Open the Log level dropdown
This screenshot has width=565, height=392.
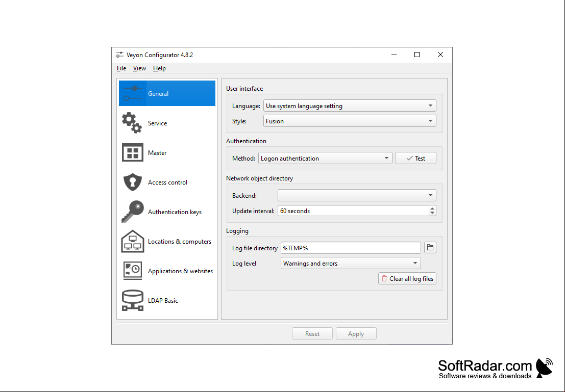351,263
